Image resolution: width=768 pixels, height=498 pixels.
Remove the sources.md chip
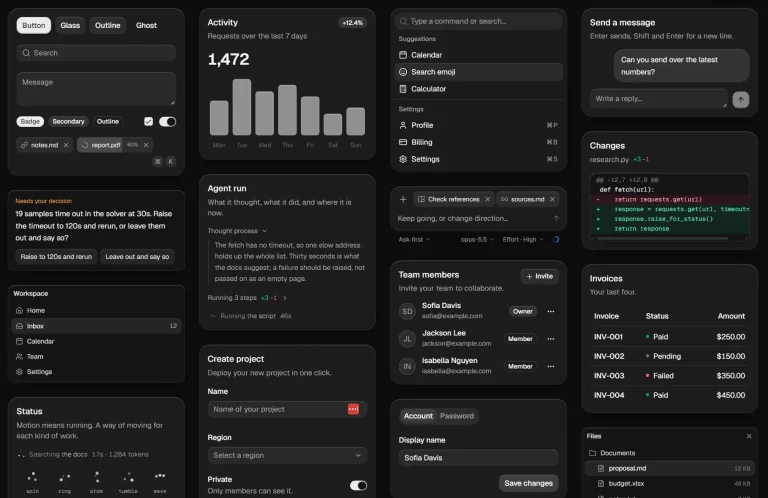552,199
